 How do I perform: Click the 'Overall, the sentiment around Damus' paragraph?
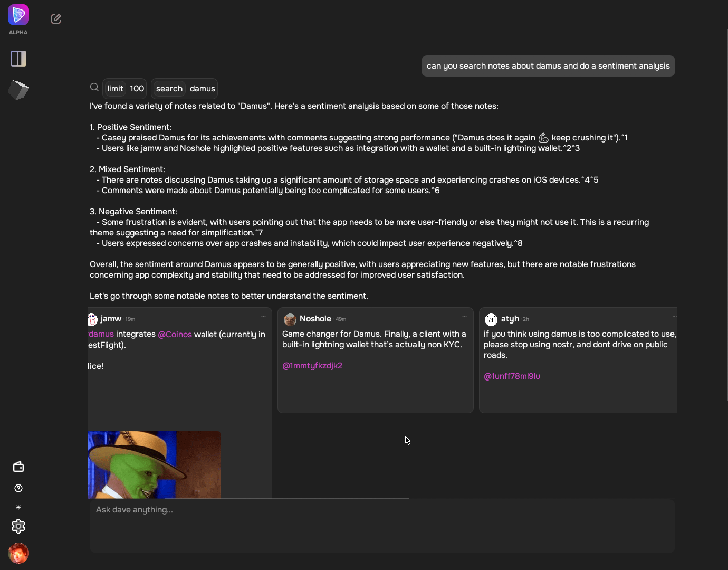pyautogui.click(x=362, y=270)
